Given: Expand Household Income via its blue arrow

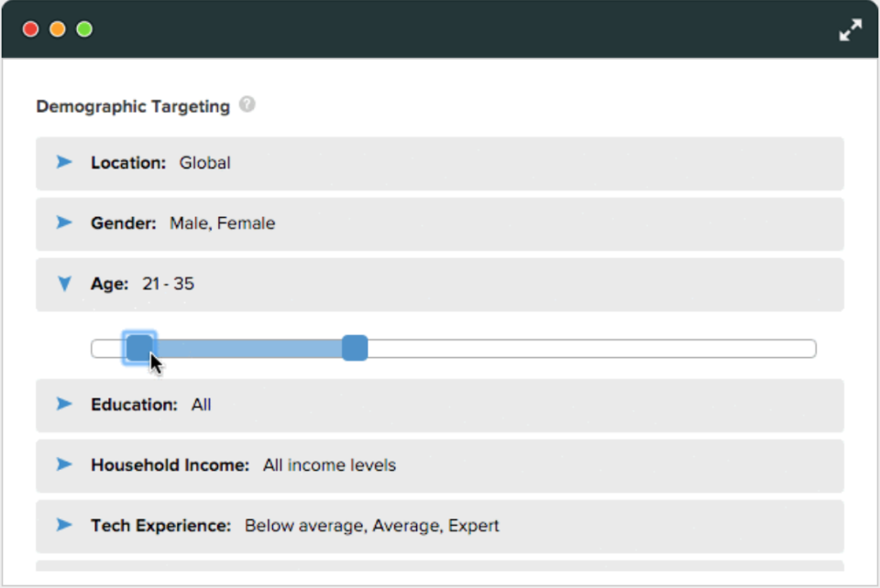Looking at the screenshot, I should [63, 465].
